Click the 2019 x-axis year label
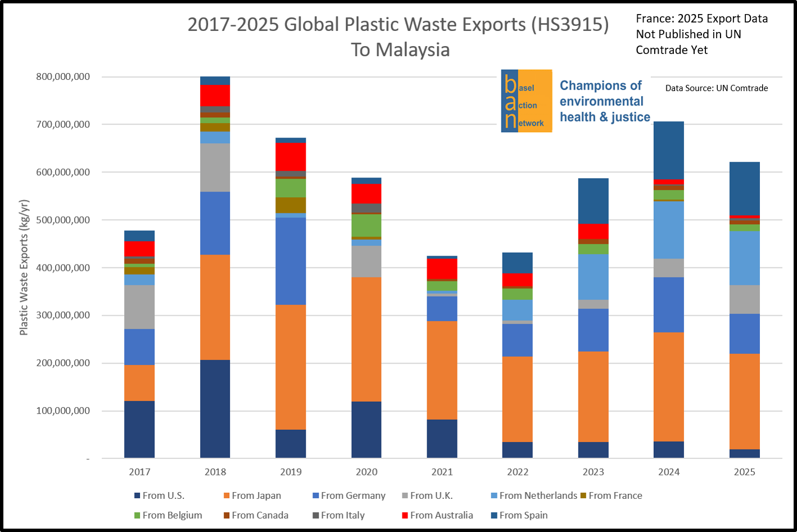This screenshot has height=532, width=797. click(x=291, y=472)
